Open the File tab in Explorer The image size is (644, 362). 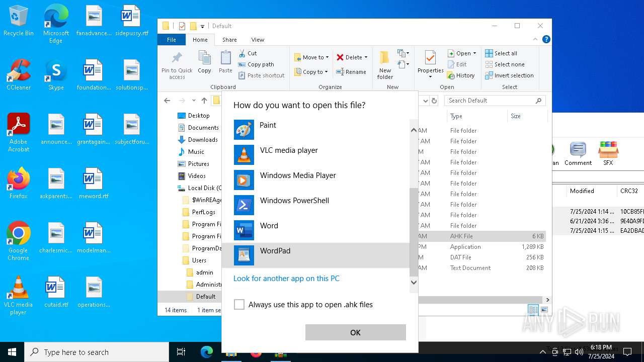172,40
